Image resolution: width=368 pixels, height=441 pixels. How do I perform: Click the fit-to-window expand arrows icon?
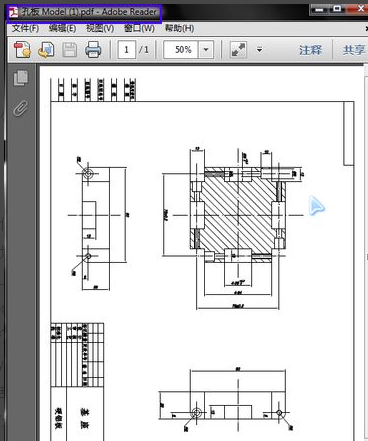point(238,50)
